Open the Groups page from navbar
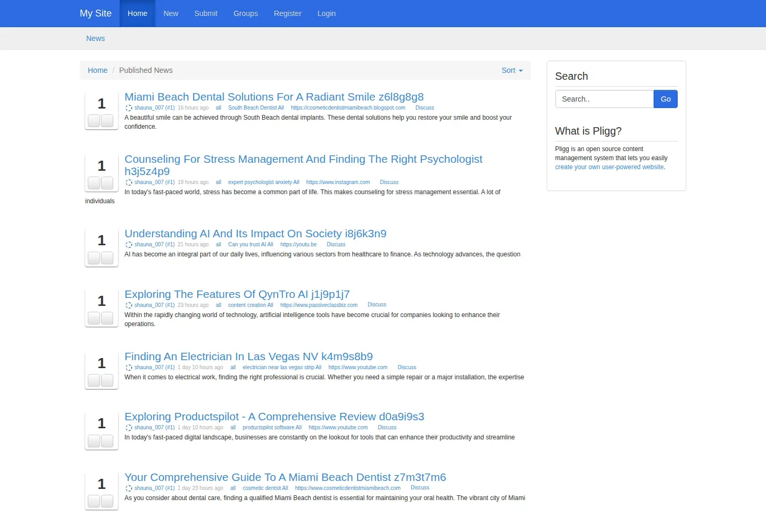The width and height of the screenshot is (766, 532). 246,13
